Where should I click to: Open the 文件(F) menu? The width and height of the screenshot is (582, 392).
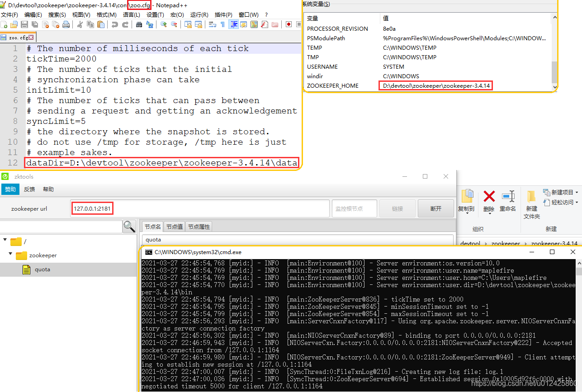(9, 15)
